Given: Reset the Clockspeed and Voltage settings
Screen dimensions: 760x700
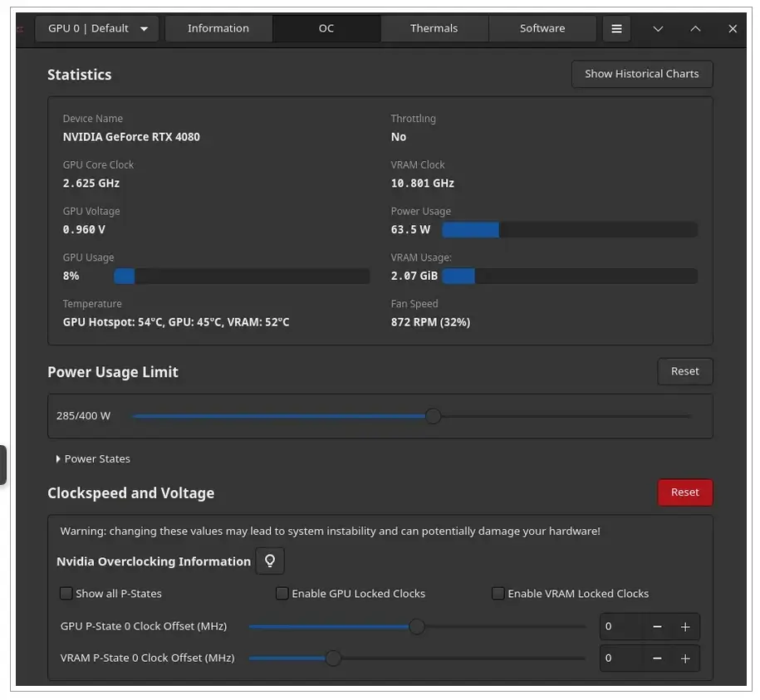Looking at the screenshot, I should 684,492.
